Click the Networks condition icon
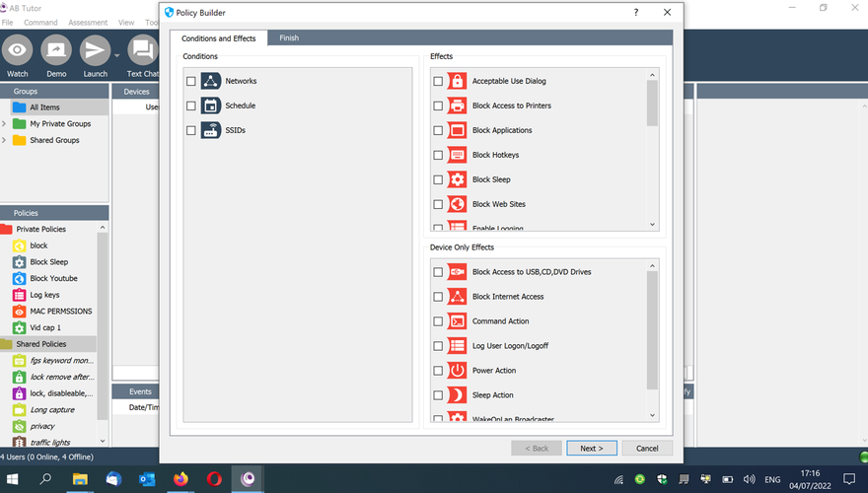 (x=211, y=81)
